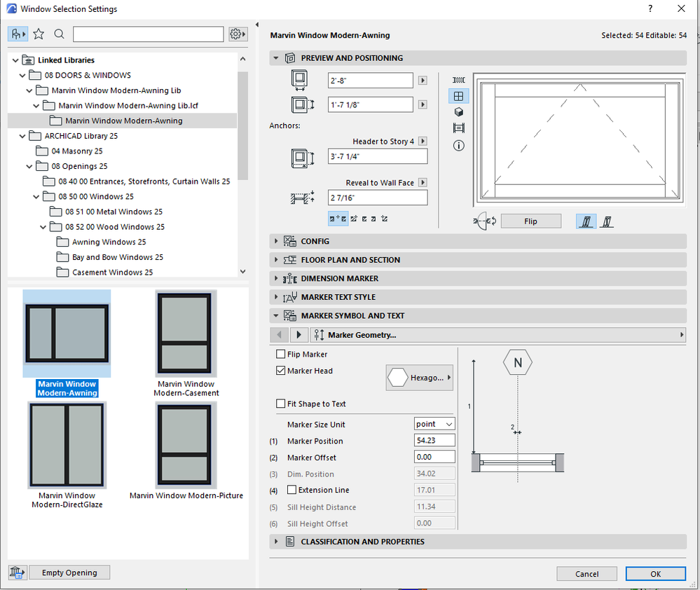This screenshot has height=590, width=700.
Task: Open the width field arrow menu
Action: [423, 81]
